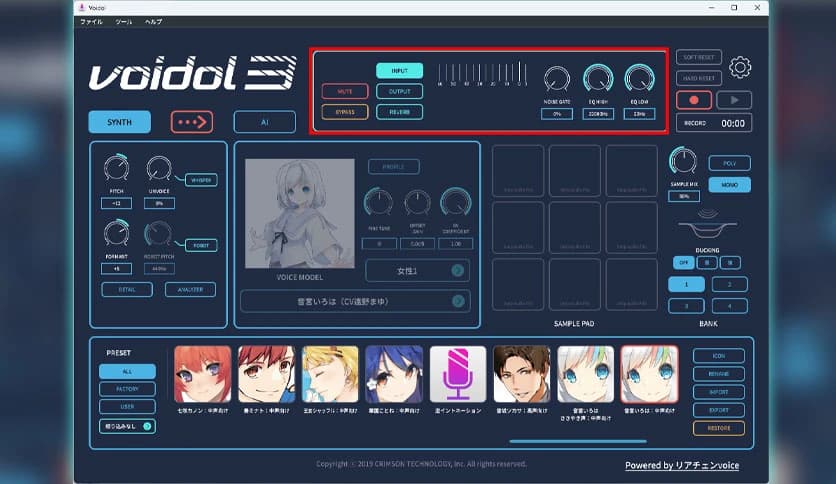Image resolution: width=836 pixels, height=484 pixels.
Task: Click the FINE TUNE knob
Action: click(x=379, y=203)
